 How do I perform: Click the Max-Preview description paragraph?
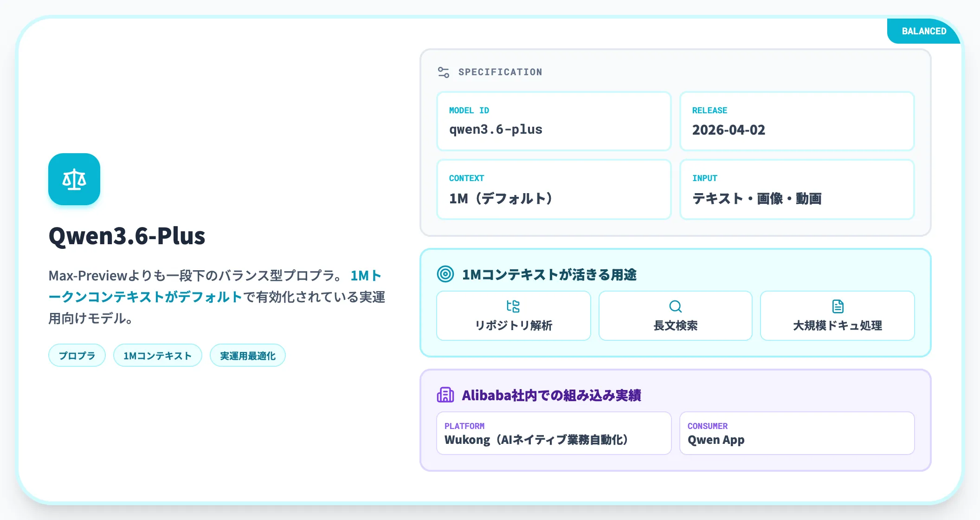point(217,297)
